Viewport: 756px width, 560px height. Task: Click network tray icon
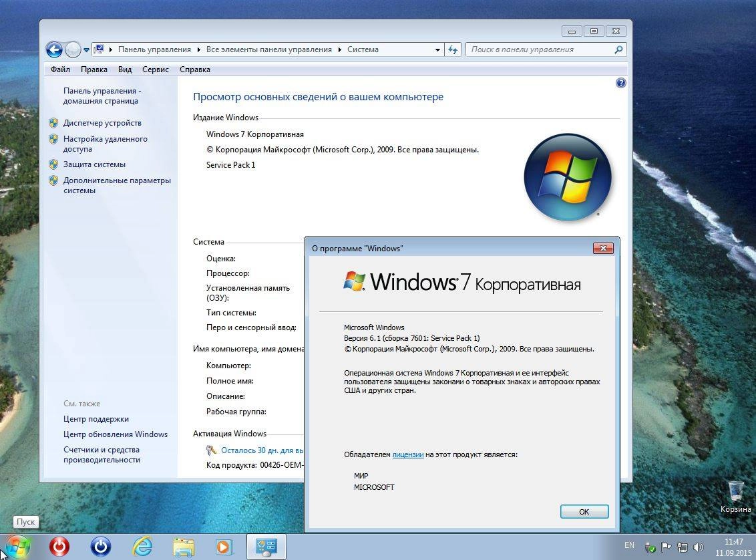[683, 547]
